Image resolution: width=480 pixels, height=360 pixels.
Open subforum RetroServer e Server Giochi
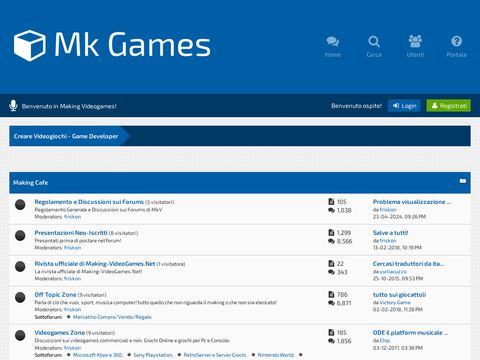click(215, 355)
